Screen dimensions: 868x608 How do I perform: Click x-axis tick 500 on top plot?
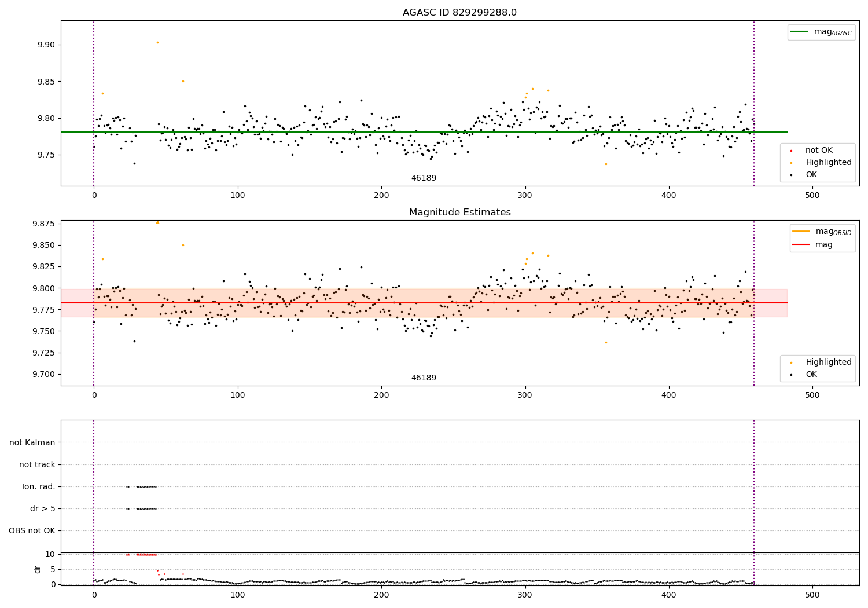812,196
